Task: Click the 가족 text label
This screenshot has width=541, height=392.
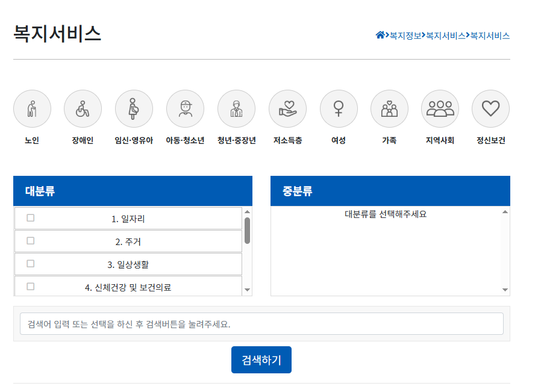Action: pyautogui.click(x=389, y=140)
